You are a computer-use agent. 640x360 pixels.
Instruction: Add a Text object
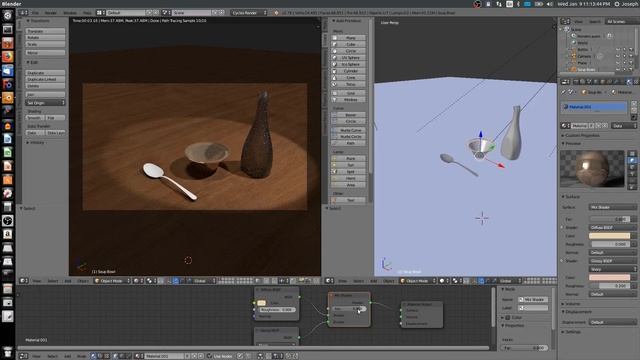(348, 200)
